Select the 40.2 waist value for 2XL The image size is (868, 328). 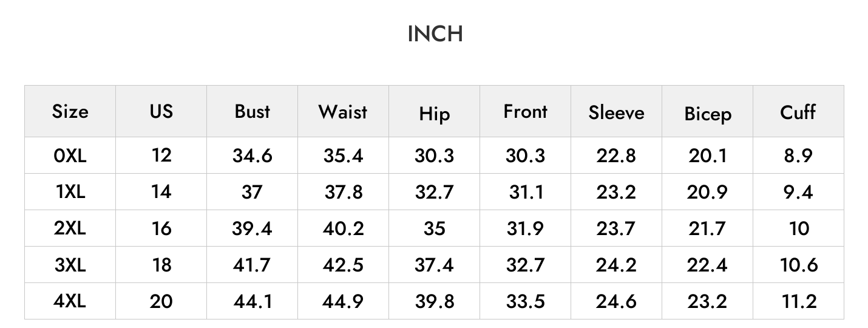[343, 228]
